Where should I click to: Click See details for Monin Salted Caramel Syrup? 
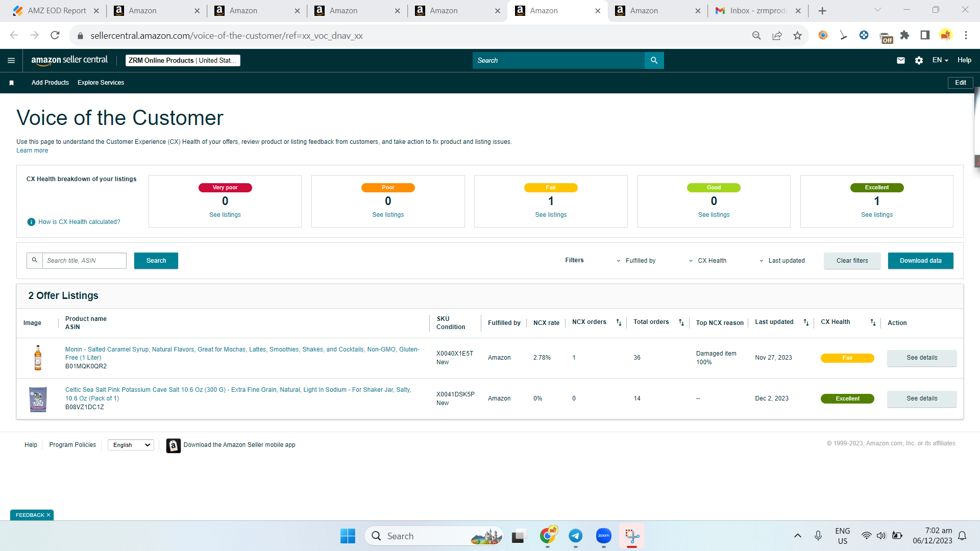pos(922,358)
